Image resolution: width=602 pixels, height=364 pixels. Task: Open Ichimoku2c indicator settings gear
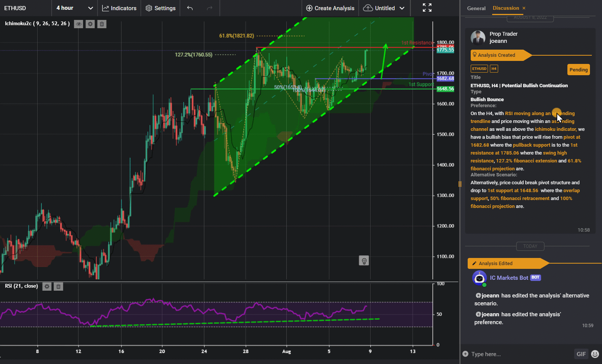[x=90, y=24]
